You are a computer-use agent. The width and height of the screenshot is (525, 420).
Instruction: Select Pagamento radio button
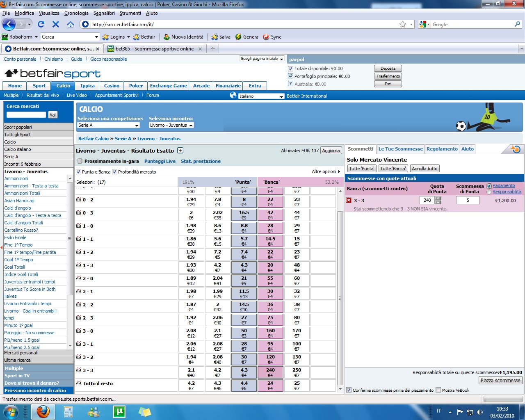click(x=489, y=186)
